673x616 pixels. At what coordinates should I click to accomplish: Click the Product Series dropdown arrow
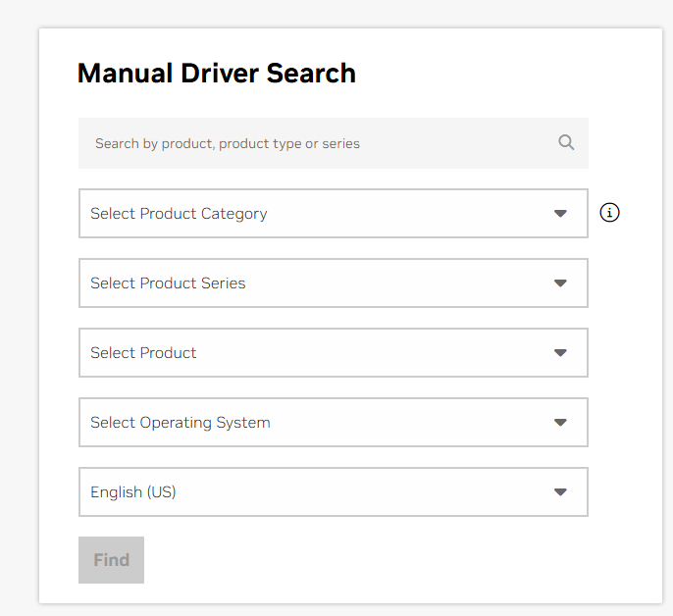560,283
